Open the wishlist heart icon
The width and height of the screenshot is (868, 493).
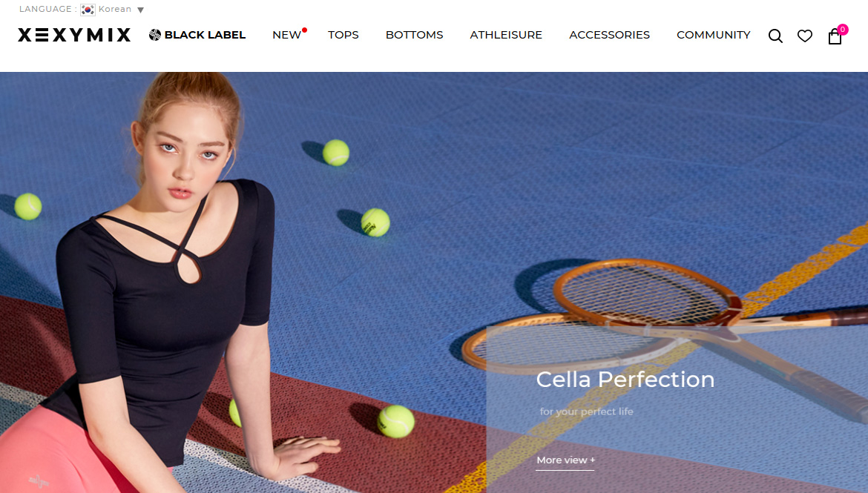click(x=805, y=36)
